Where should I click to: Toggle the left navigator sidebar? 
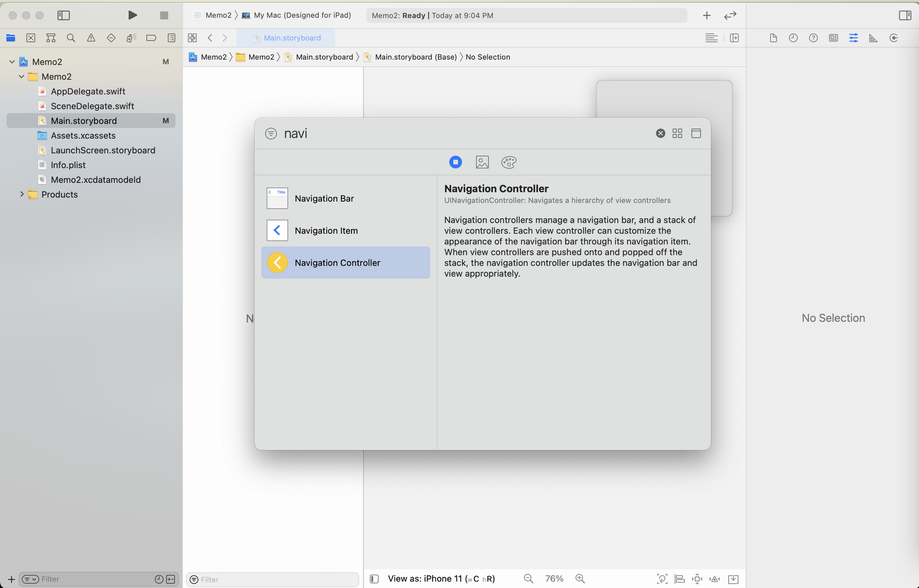pos(64,15)
